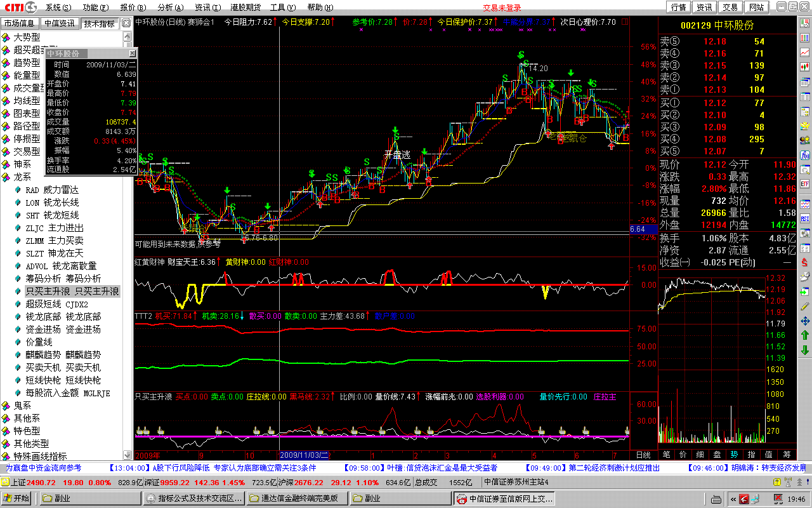Select the 值 tab under quote panel
Screen dimensions: 812x508
[x=768, y=455]
